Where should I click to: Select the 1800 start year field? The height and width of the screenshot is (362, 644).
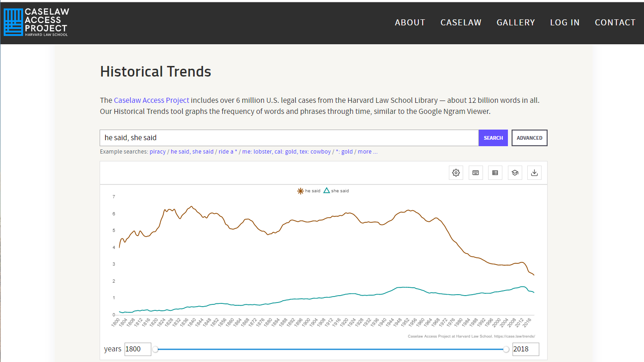tap(137, 349)
